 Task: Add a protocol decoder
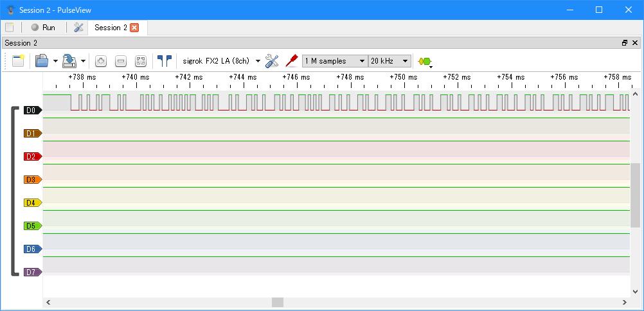[425, 61]
